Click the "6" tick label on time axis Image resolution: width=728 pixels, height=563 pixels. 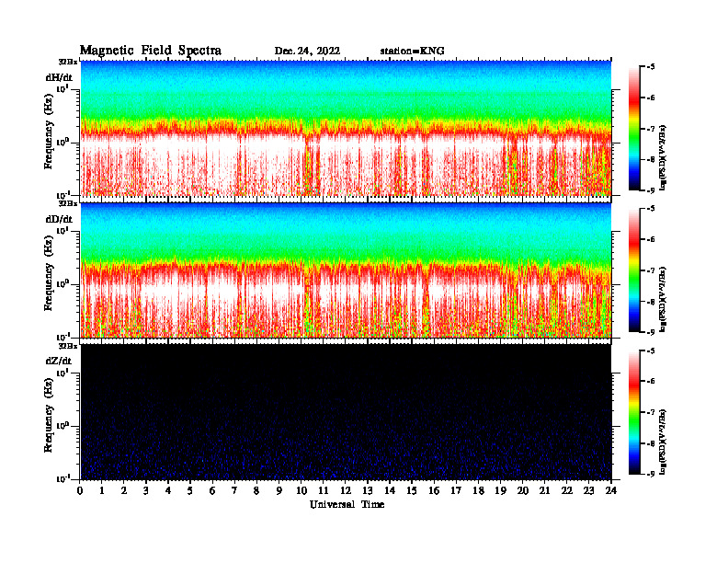pyautogui.click(x=212, y=491)
